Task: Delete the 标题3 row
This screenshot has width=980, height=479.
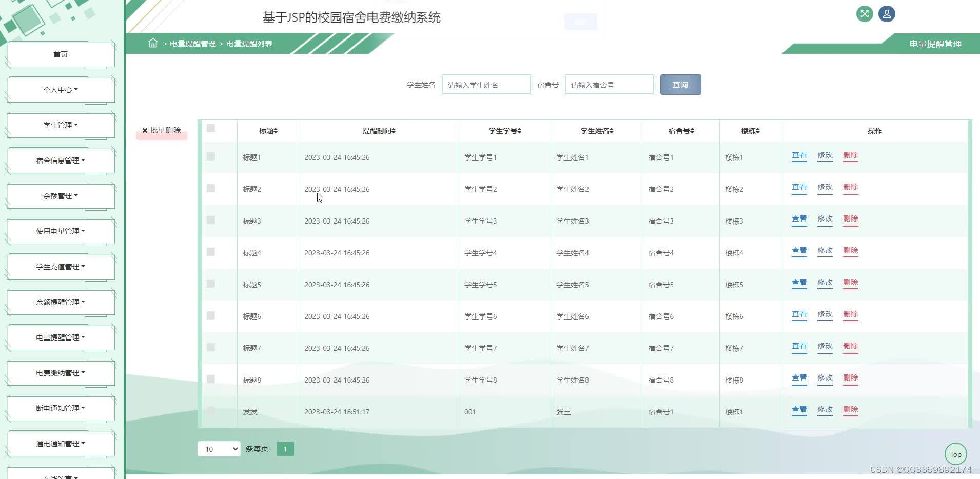Action: click(851, 219)
